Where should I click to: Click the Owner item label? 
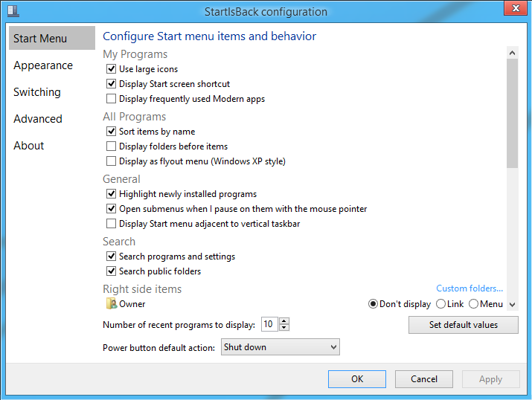click(132, 304)
